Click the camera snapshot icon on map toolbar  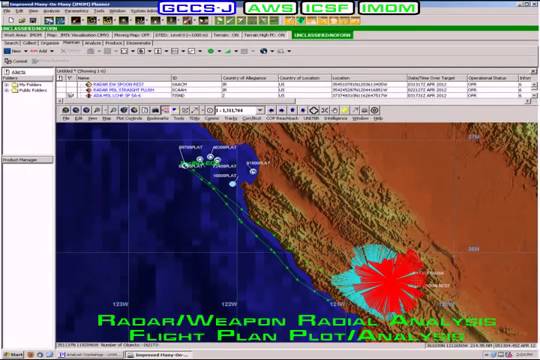(x=155, y=110)
